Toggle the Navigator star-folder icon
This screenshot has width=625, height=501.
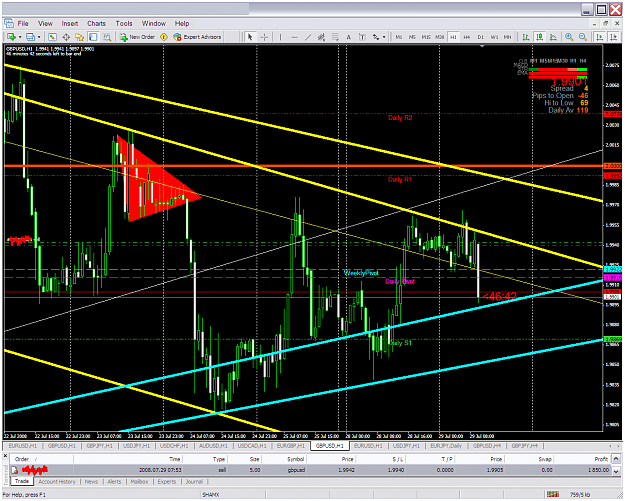(80, 37)
